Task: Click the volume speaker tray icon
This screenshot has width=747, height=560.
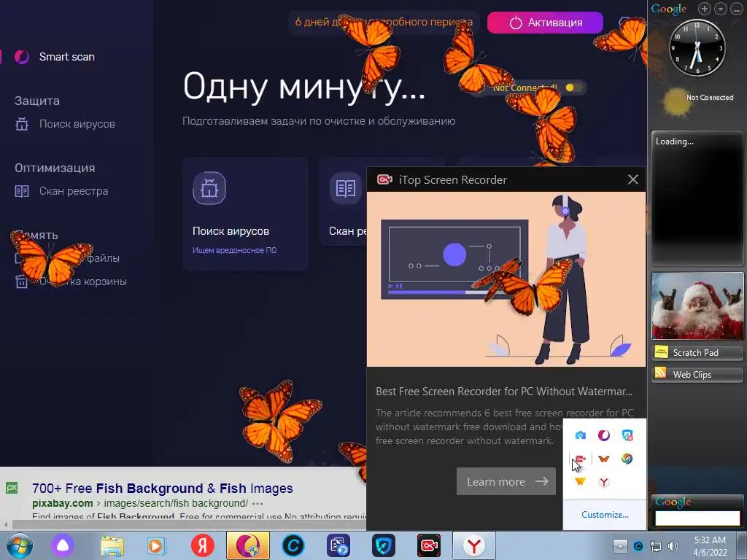Action: point(673,546)
